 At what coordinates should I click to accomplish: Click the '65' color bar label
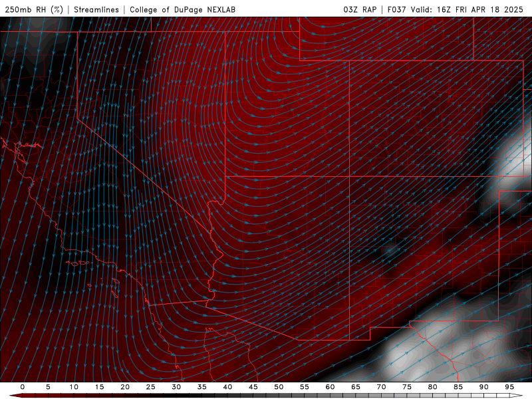[356, 387]
